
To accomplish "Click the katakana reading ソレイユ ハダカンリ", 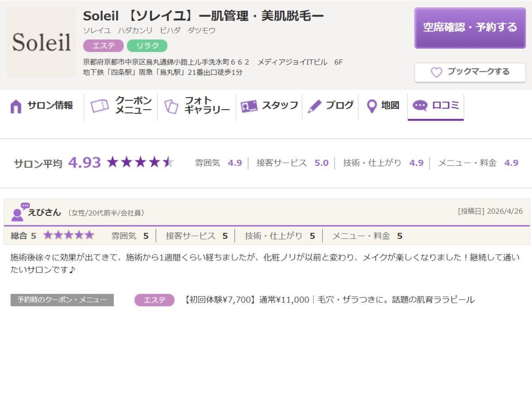I will [149, 31].
